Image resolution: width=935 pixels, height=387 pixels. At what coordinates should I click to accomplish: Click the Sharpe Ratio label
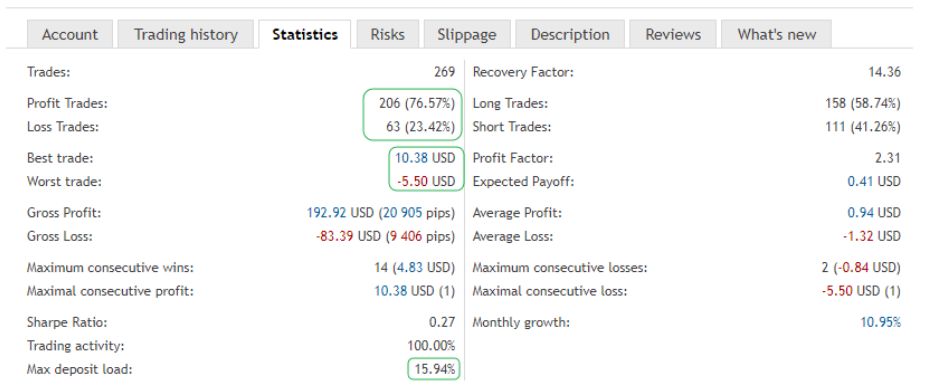pos(67,323)
